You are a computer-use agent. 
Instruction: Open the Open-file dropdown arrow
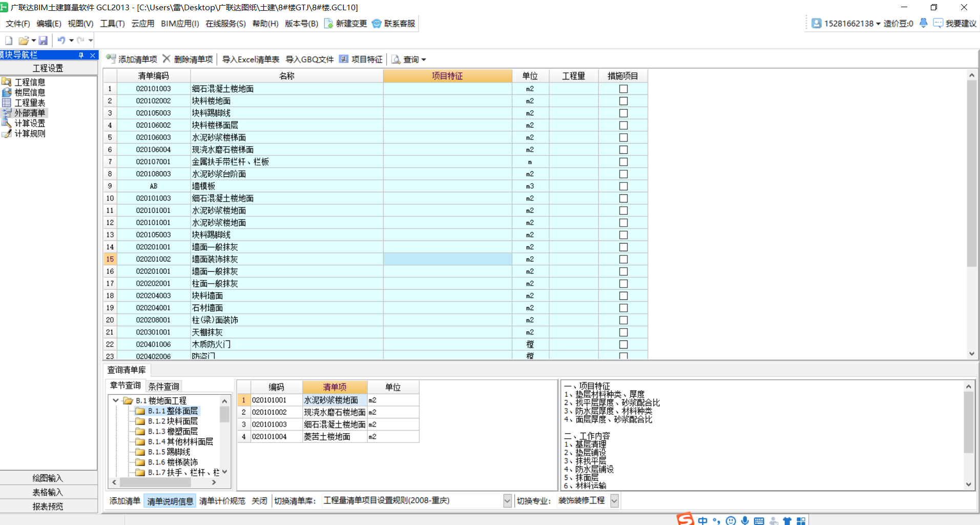pos(33,41)
